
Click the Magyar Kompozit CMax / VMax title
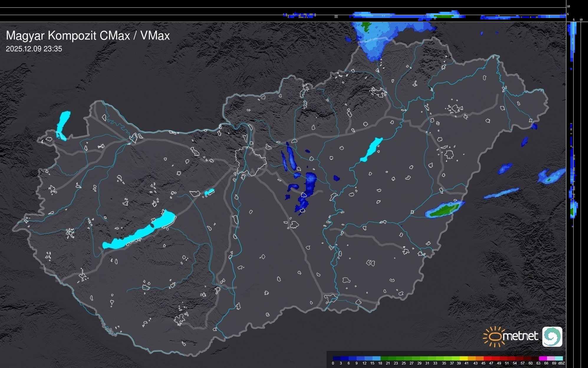click(88, 36)
